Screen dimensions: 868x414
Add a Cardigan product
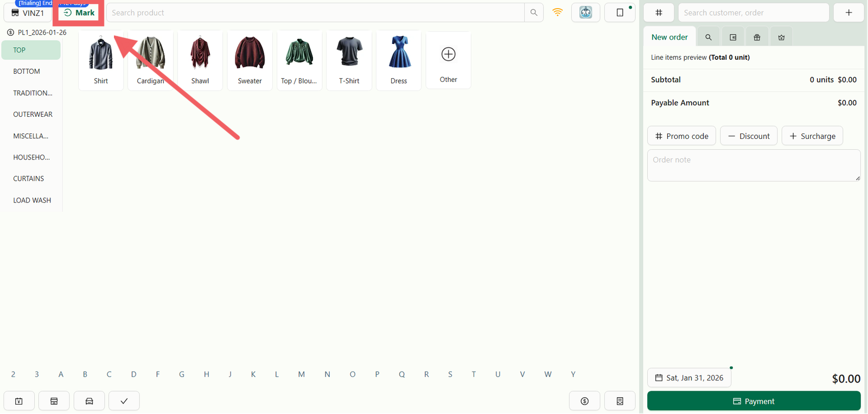tap(150, 60)
